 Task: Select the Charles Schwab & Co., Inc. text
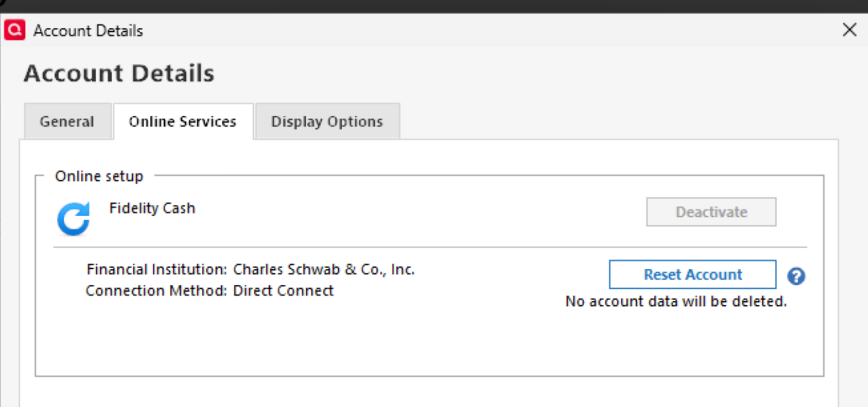(324, 270)
